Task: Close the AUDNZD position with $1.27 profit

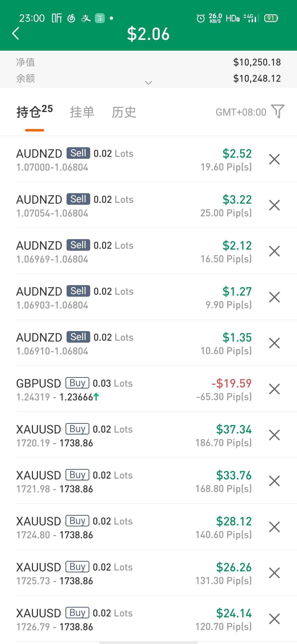Action: pyautogui.click(x=274, y=297)
